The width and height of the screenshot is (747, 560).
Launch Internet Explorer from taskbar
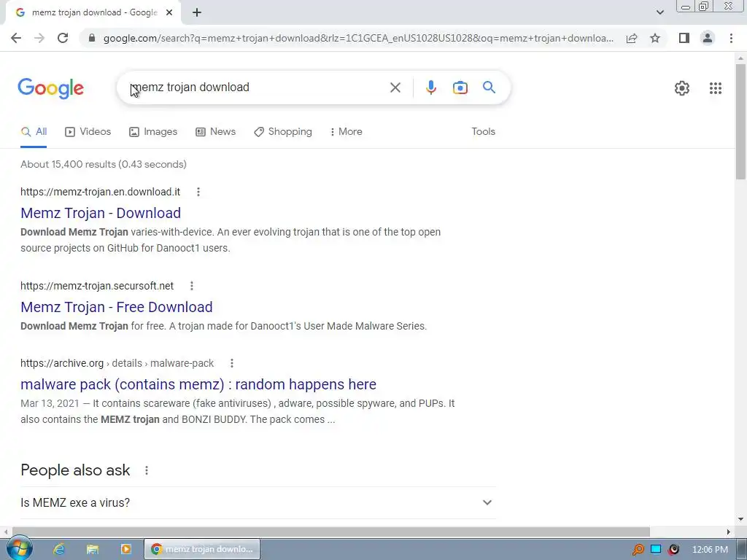point(58,549)
